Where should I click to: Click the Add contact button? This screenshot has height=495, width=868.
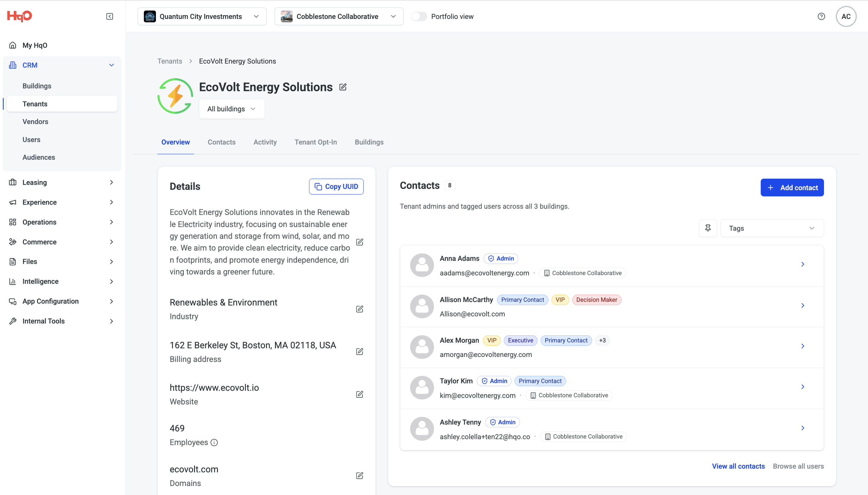[x=792, y=188]
